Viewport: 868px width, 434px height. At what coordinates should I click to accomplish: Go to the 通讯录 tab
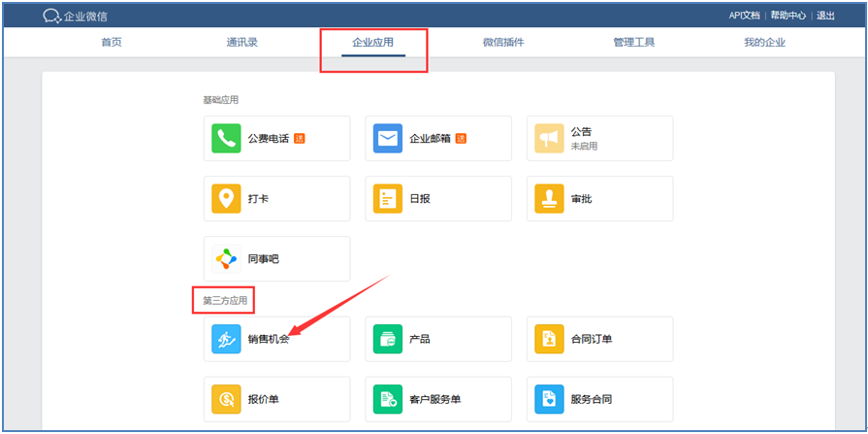[241, 43]
